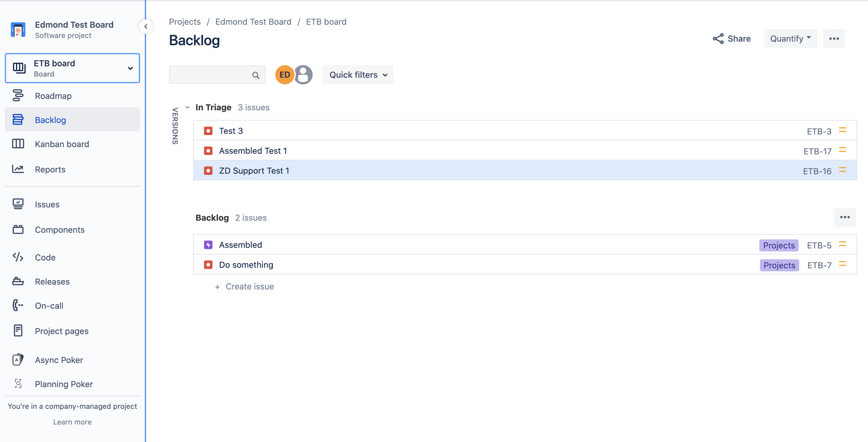Collapse the In Triage section chevron
The width and height of the screenshot is (868, 442).
click(187, 107)
